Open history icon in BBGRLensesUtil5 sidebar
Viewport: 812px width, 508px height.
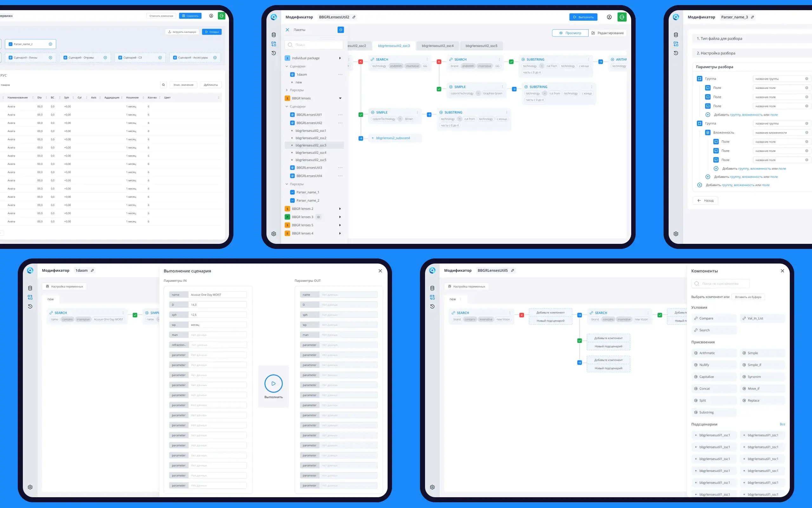432,306
